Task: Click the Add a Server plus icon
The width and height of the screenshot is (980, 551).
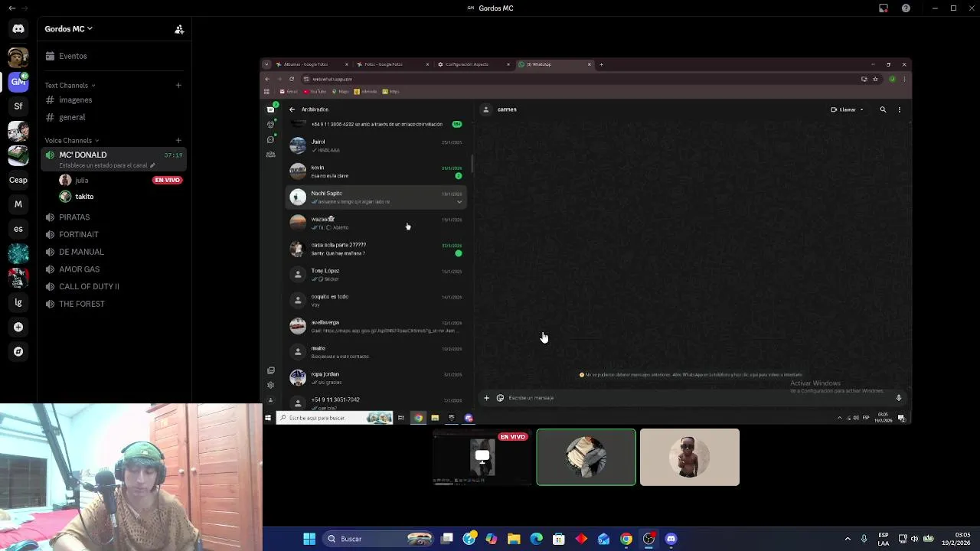Action: tap(18, 327)
